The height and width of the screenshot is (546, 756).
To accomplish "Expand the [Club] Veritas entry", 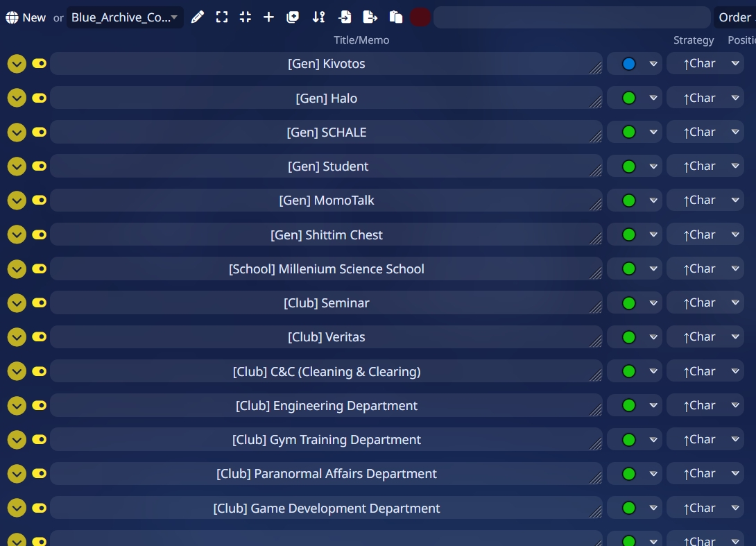I will (17, 336).
